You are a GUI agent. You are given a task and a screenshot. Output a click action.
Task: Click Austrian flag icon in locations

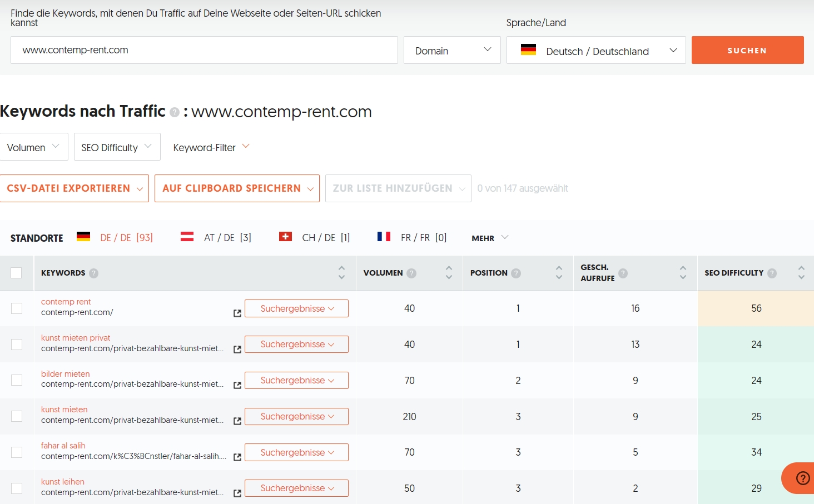click(x=187, y=237)
